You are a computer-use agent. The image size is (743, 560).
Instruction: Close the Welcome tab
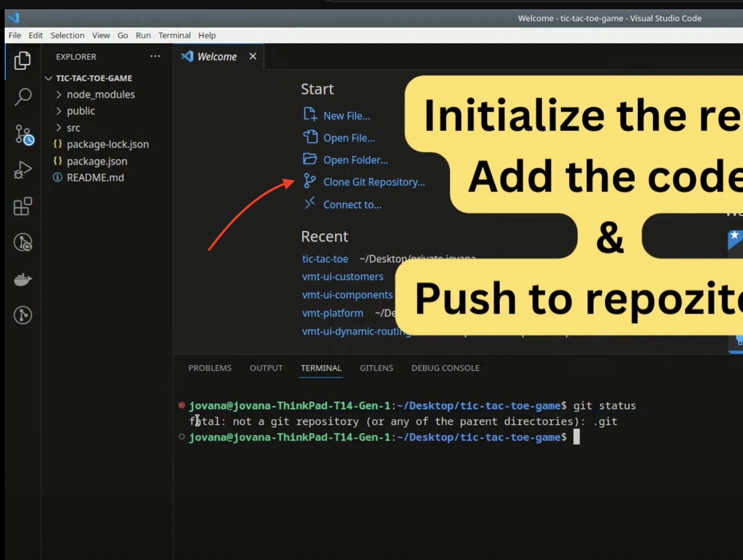tap(252, 56)
